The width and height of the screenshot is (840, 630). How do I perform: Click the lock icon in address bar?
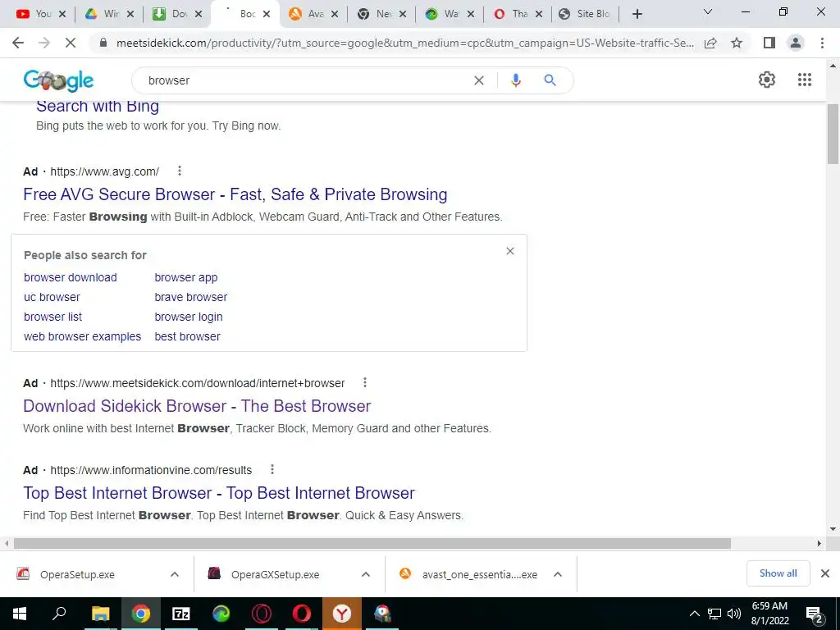[x=104, y=43]
